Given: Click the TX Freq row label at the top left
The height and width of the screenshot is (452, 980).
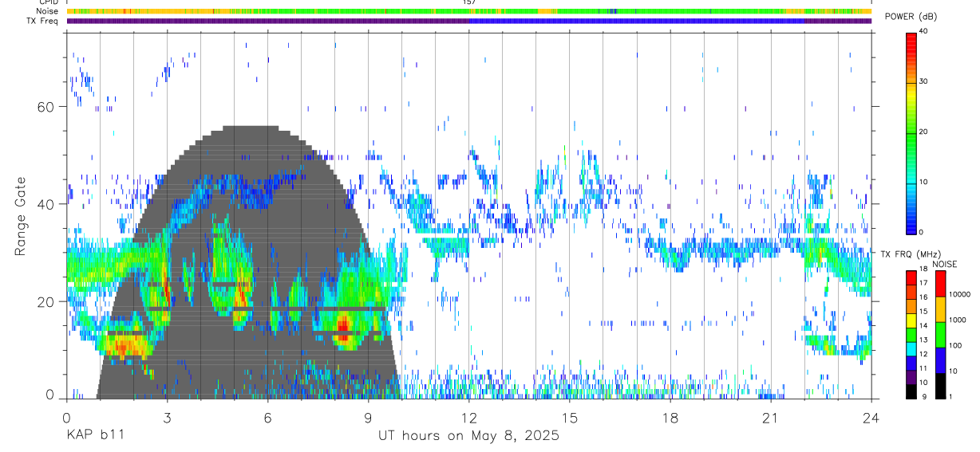Looking at the screenshot, I should tap(43, 21).
